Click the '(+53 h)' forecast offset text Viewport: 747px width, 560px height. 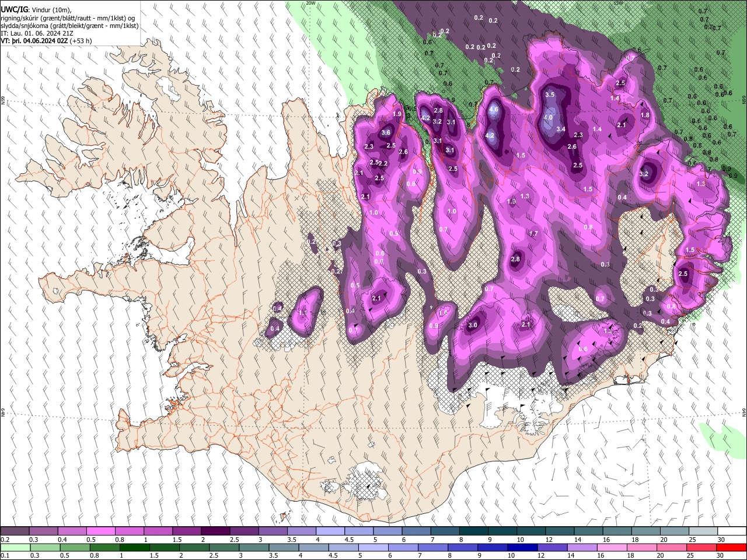coord(81,41)
